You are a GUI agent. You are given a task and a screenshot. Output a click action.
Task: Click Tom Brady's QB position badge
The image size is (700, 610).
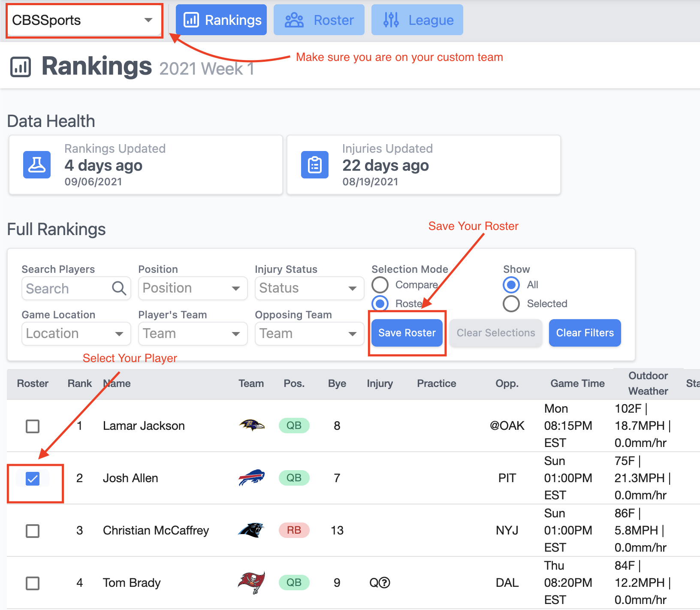coord(294,583)
